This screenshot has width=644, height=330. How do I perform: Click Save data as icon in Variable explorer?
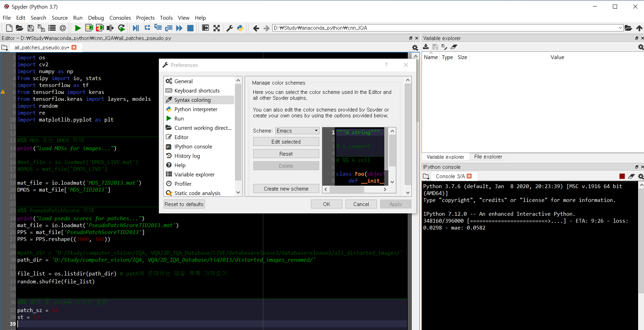[x=444, y=47]
